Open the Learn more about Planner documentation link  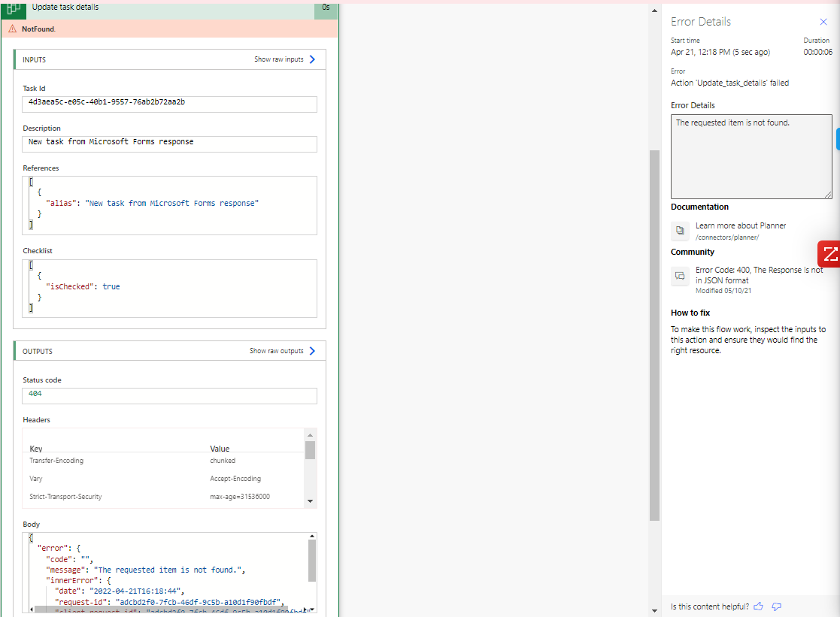[741, 225]
